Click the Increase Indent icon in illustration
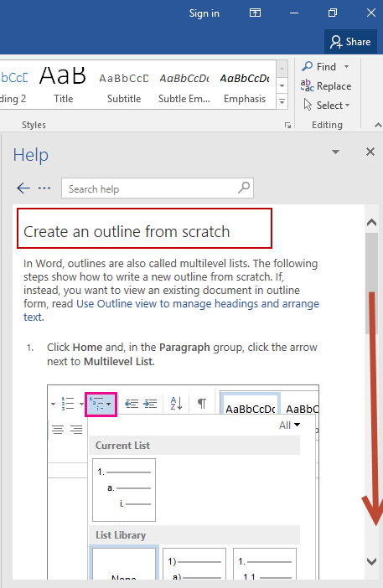The height and width of the screenshot is (588, 383). tap(150, 404)
